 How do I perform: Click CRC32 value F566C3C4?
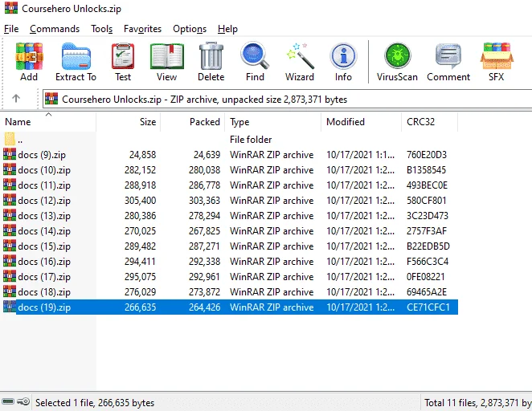428,262
